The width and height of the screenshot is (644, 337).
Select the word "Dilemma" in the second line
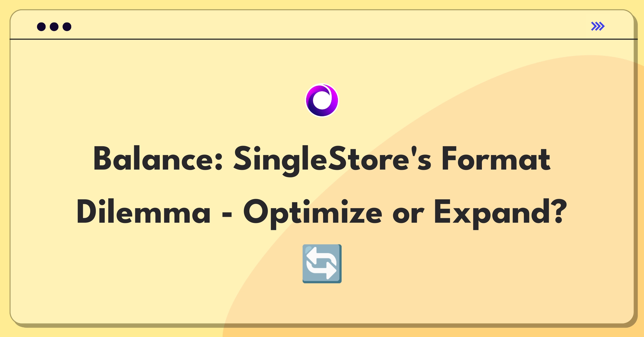tap(144, 211)
